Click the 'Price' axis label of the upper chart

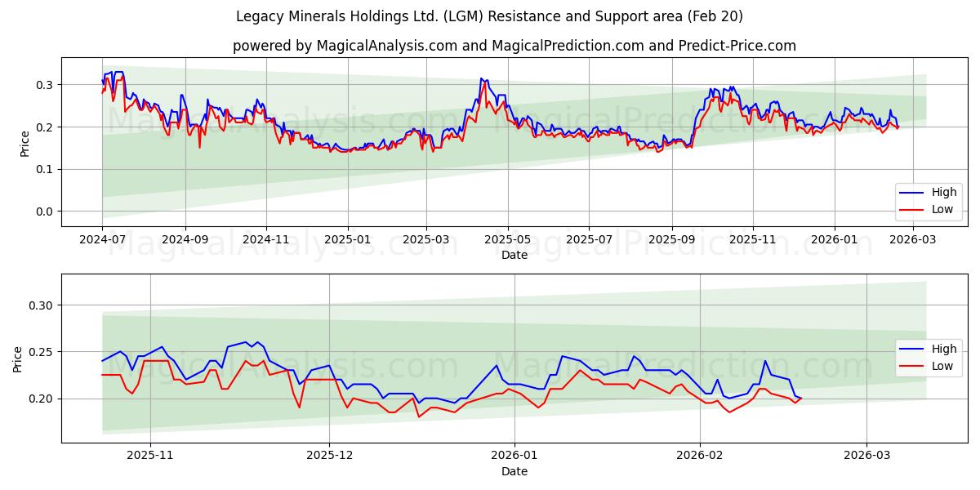[x=24, y=143]
